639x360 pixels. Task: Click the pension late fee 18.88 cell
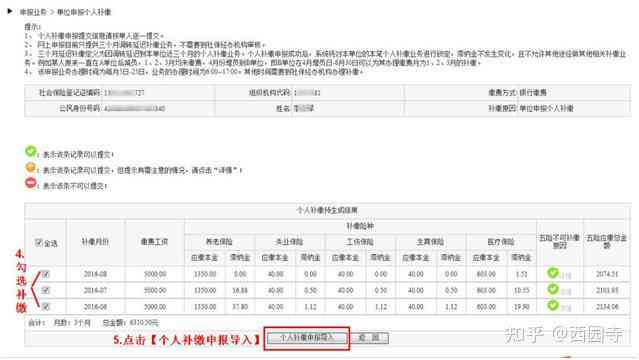(x=240, y=290)
